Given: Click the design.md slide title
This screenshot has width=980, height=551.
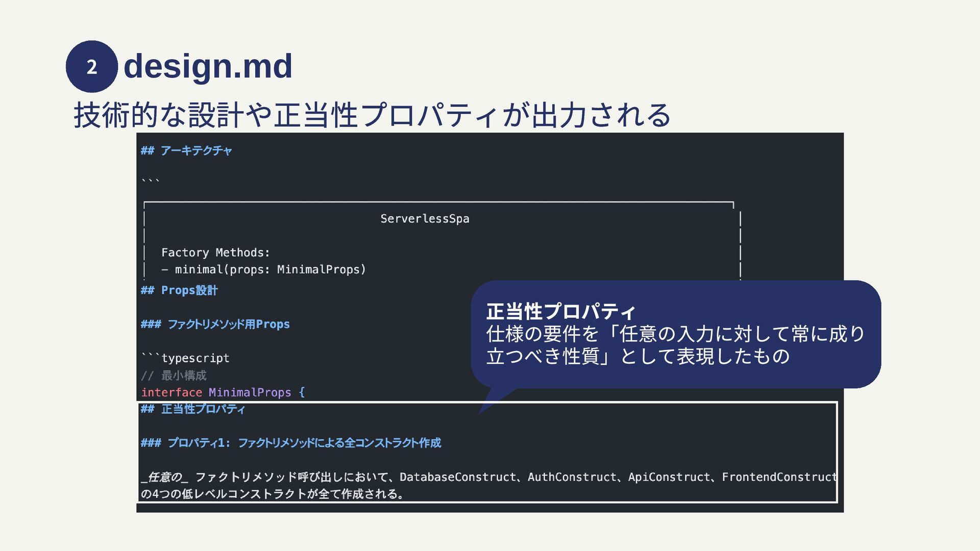Looking at the screenshot, I should pos(208,66).
